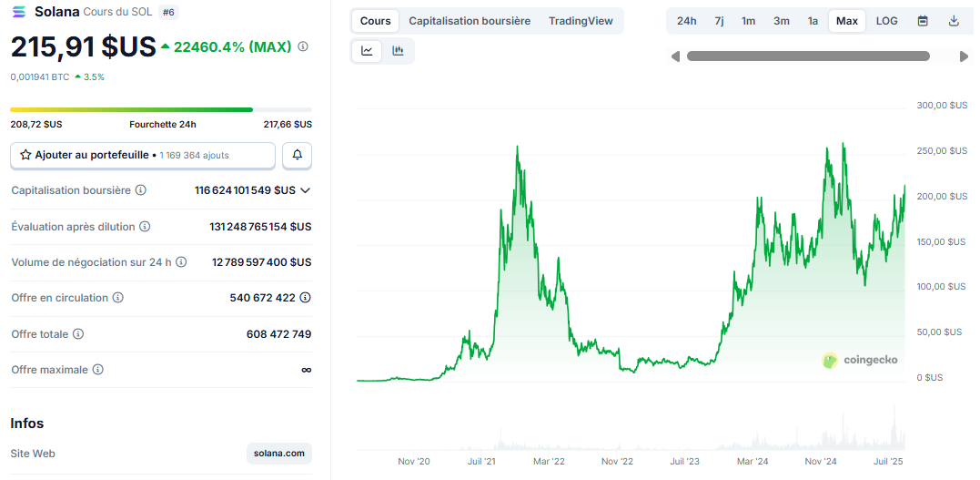Viewport: 980px width, 480px height.
Task: Click the 217,66 $US high value
Action: (x=288, y=124)
